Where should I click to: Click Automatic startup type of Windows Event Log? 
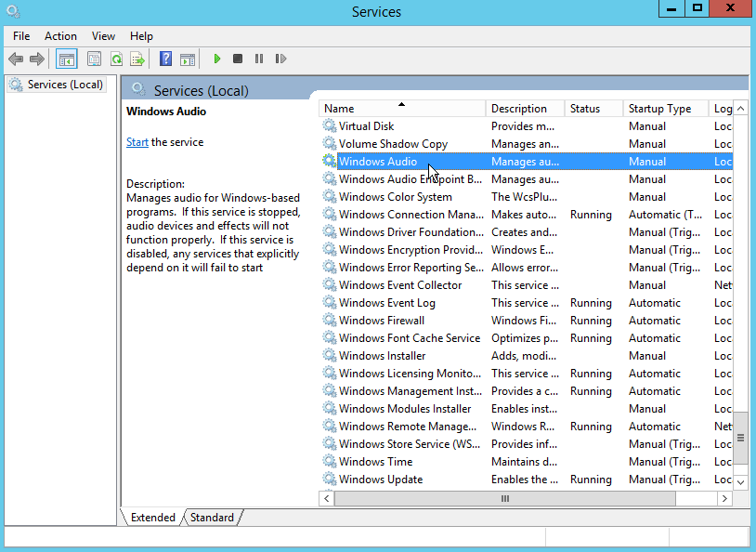coord(654,303)
